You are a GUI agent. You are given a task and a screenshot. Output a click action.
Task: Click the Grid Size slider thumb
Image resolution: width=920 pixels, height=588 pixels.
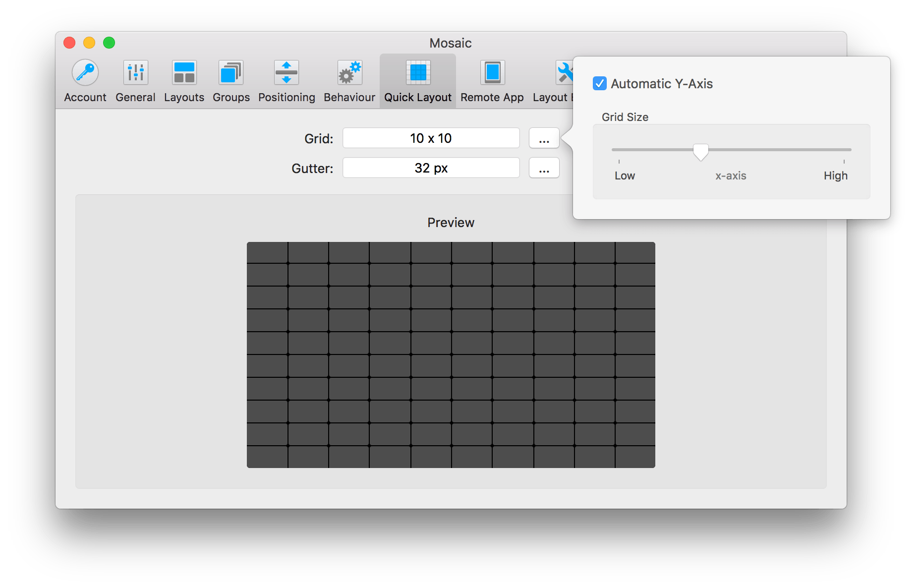click(700, 152)
